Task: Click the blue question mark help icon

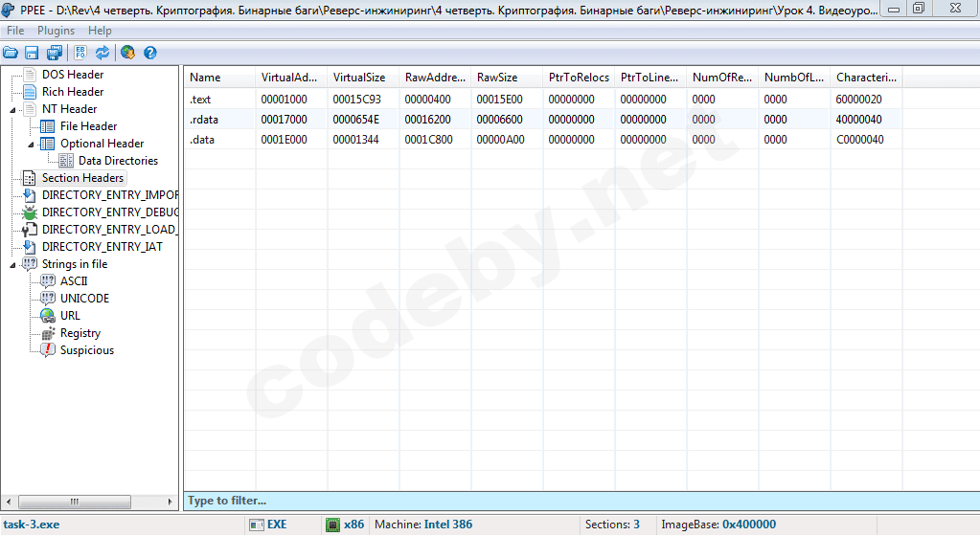Action: [150, 53]
